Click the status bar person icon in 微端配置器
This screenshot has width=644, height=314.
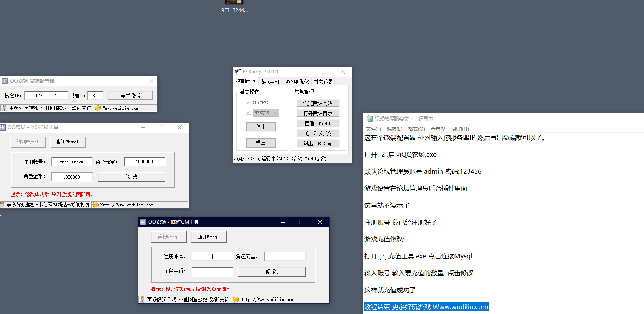4,108
